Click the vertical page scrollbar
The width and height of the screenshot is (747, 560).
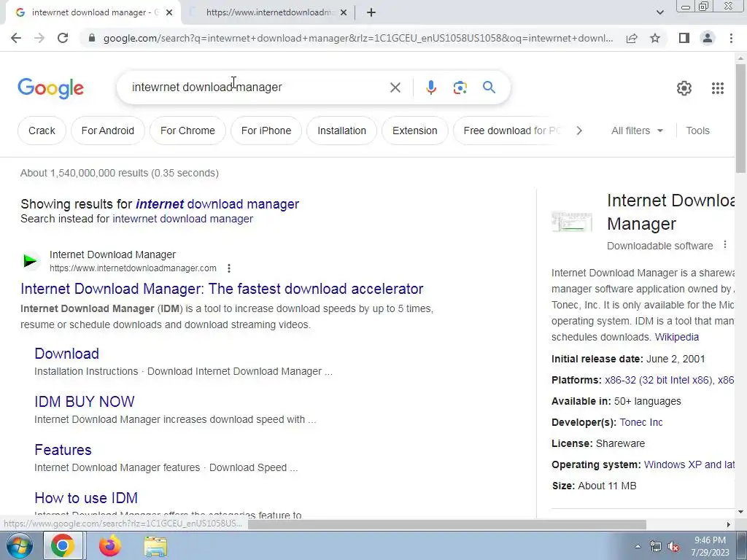click(x=740, y=119)
